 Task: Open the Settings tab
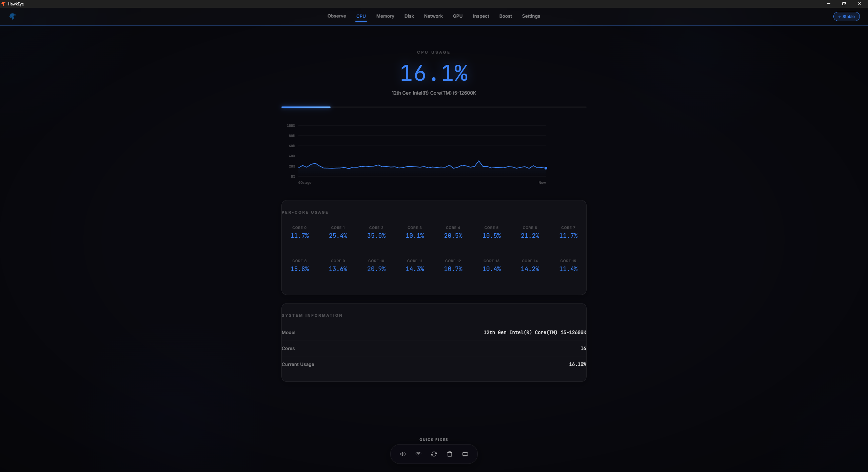tap(531, 16)
